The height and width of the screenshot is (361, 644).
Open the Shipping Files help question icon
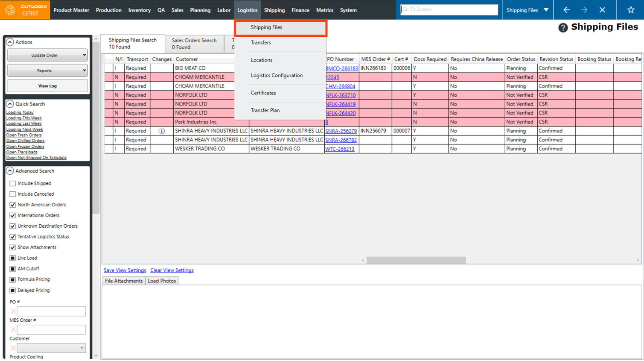pos(563,28)
